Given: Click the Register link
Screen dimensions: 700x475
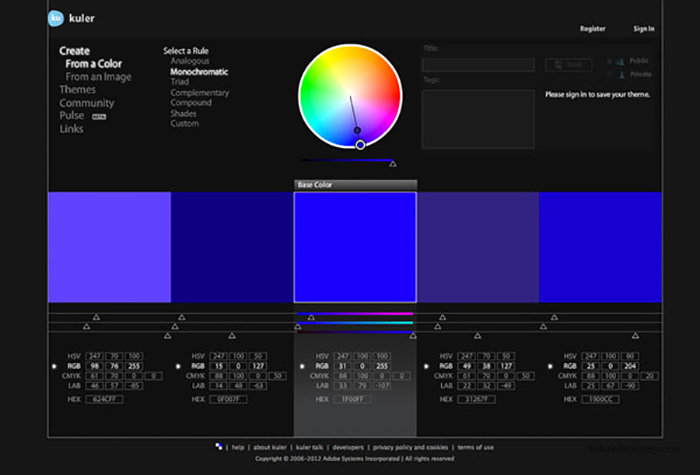Looking at the screenshot, I should [593, 29].
